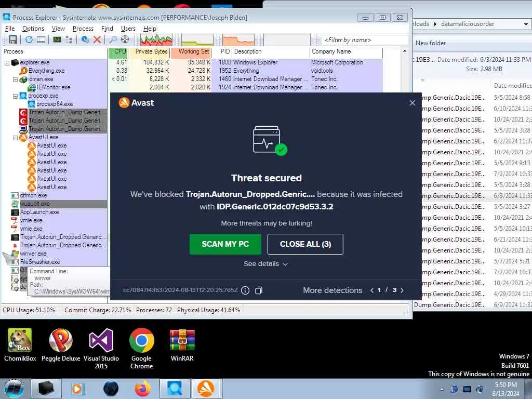Collapse the AvastUI.exe parent tree node
The image size is (532, 399).
(x=15, y=138)
